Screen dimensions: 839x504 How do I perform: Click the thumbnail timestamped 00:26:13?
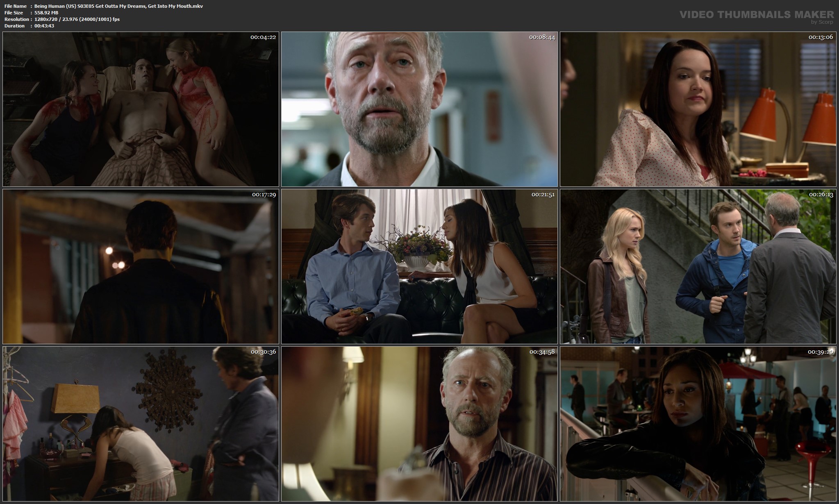(x=698, y=266)
